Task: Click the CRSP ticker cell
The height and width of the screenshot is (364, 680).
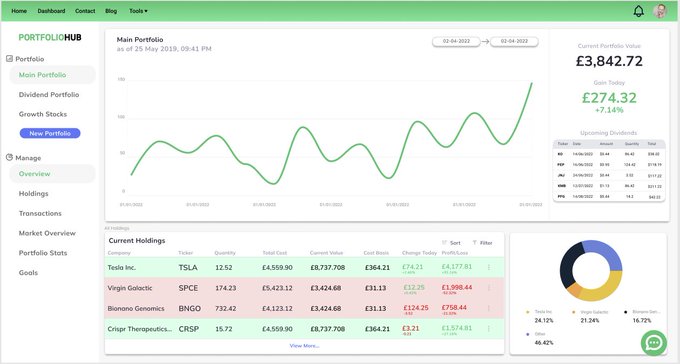Action: (x=189, y=329)
